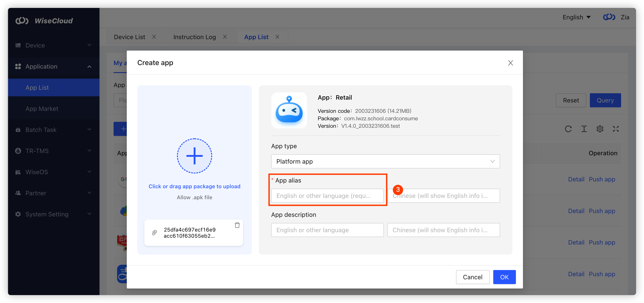Type in the Chinese app description field
644x303 pixels.
[x=443, y=230]
